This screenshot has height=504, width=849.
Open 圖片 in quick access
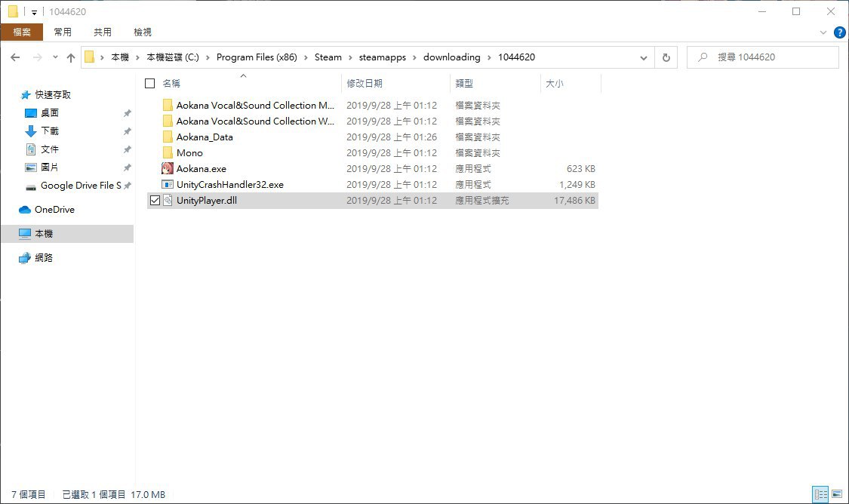(50, 167)
